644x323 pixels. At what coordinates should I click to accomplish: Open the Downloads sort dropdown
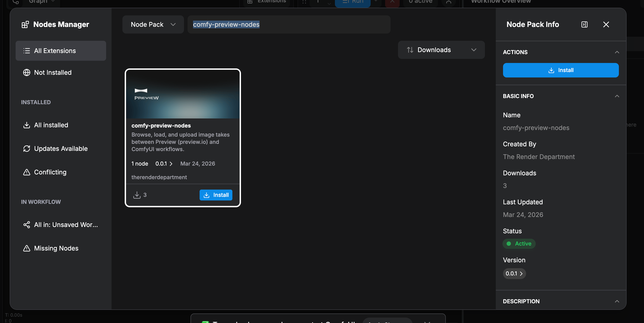click(441, 50)
